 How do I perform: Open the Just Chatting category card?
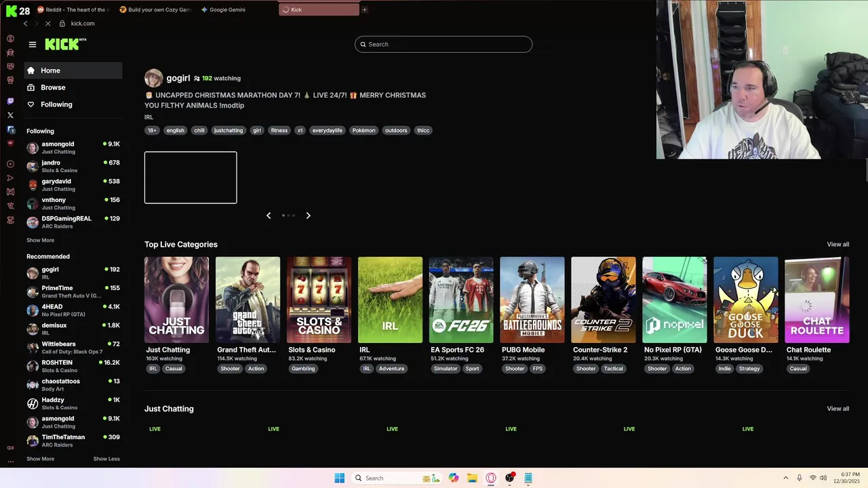click(x=176, y=300)
